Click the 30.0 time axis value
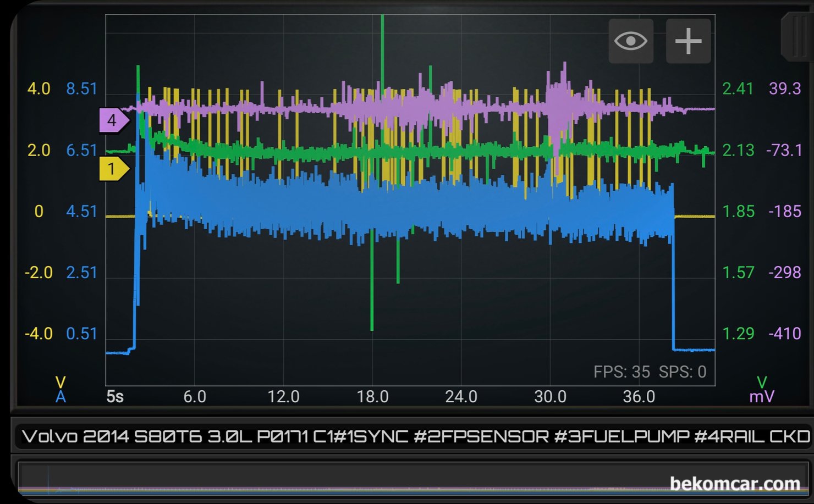 click(550, 397)
